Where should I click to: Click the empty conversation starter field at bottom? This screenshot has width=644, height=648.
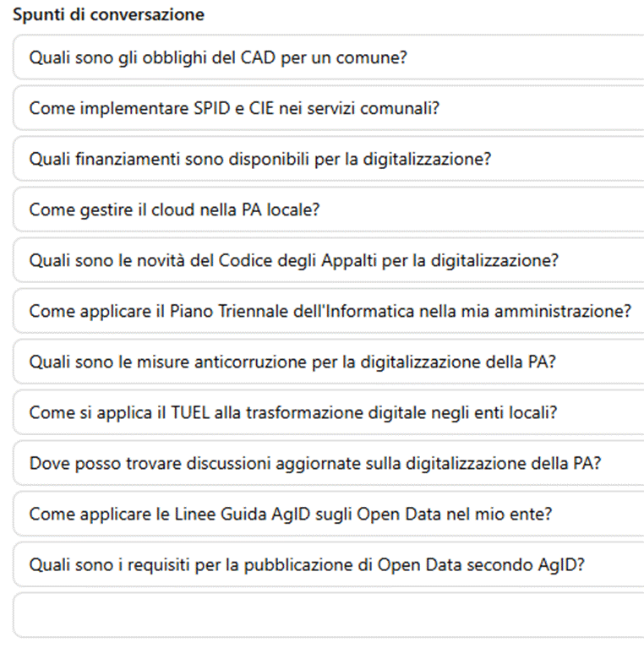tap(329, 616)
